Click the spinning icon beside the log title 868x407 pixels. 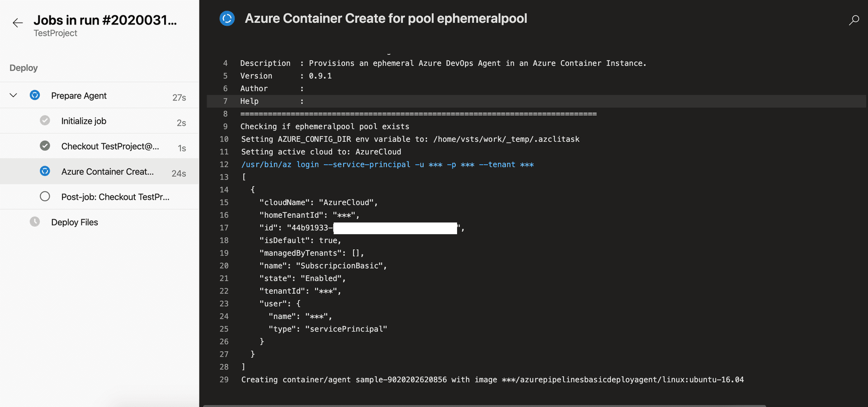[227, 19]
